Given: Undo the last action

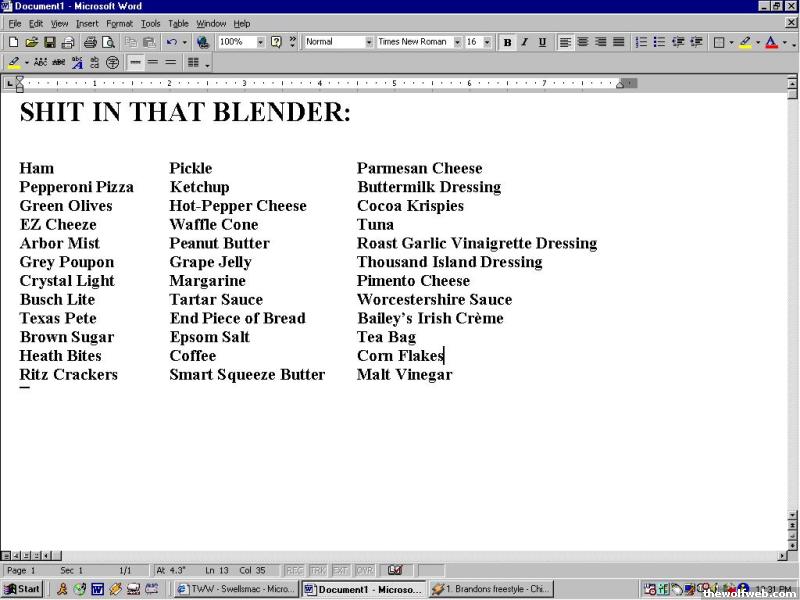Looking at the screenshot, I should [172, 42].
